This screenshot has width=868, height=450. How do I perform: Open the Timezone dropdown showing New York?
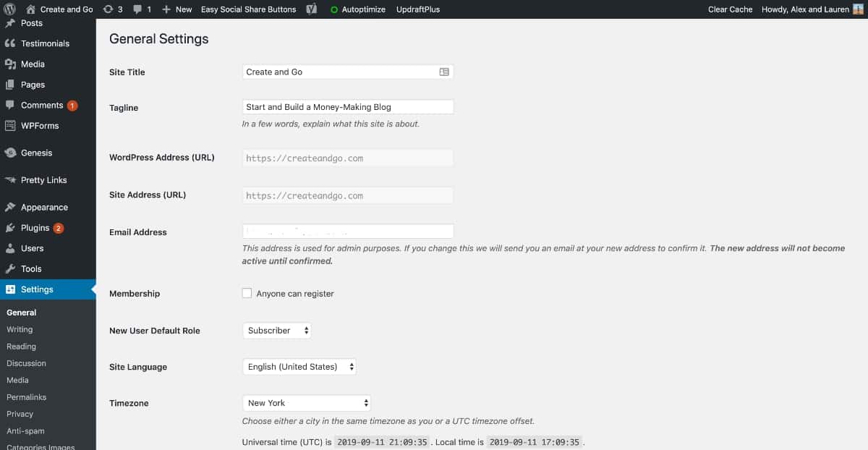pos(307,403)
